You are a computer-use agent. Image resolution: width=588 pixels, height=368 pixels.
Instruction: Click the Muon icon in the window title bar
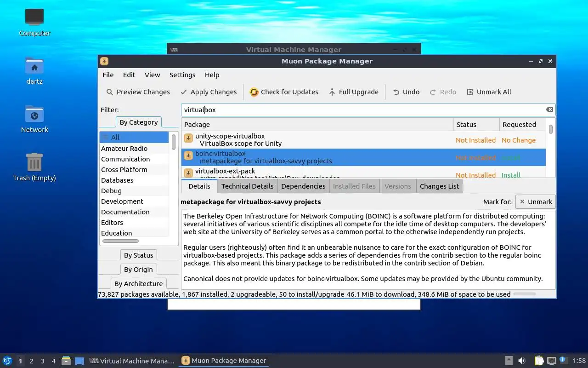104,61
